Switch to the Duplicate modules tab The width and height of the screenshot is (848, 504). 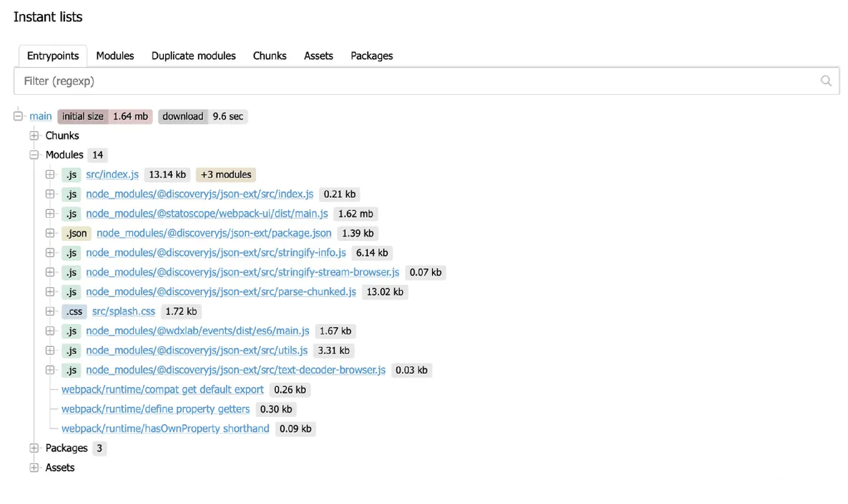pos(193,56)
